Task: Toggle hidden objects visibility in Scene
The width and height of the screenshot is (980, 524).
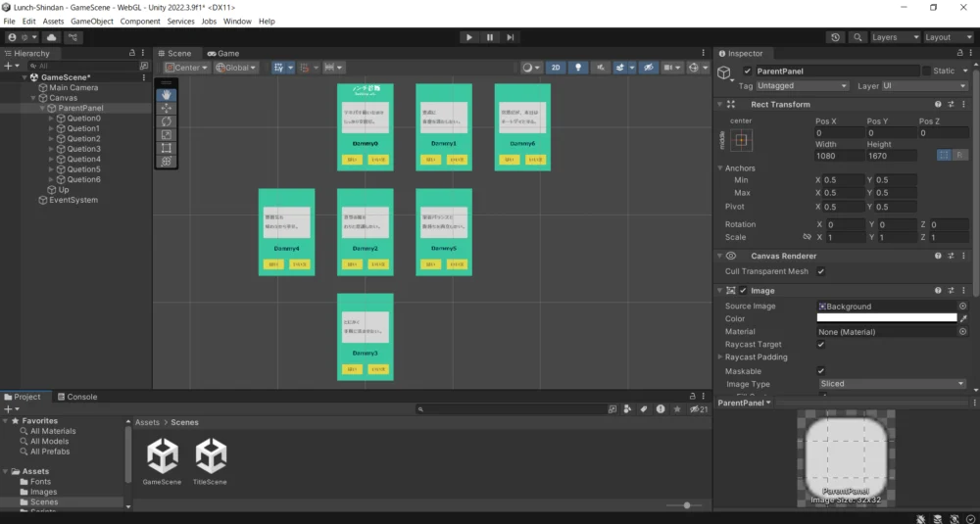Action: coord(649,68)
